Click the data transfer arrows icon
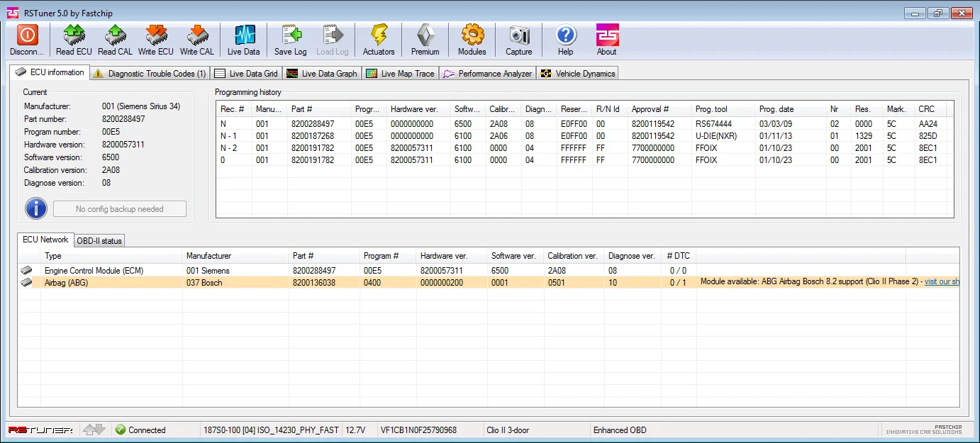Viewport: 980px width, 443px height. [x=94, y=430]
